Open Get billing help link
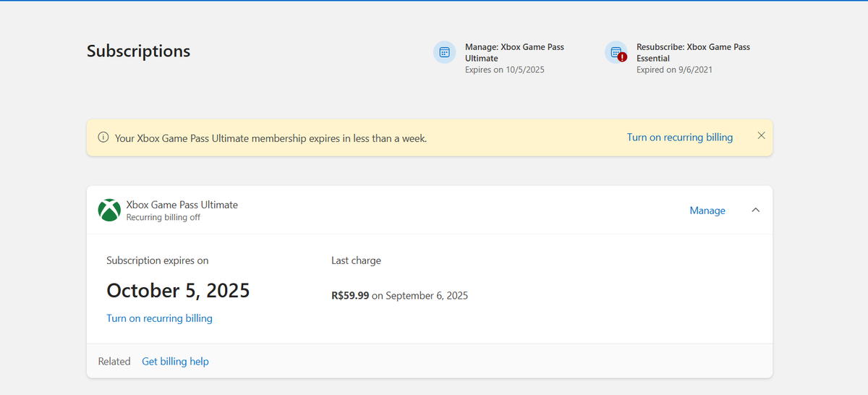The width and height of the screenshot is (868, 395). point(175,361)
